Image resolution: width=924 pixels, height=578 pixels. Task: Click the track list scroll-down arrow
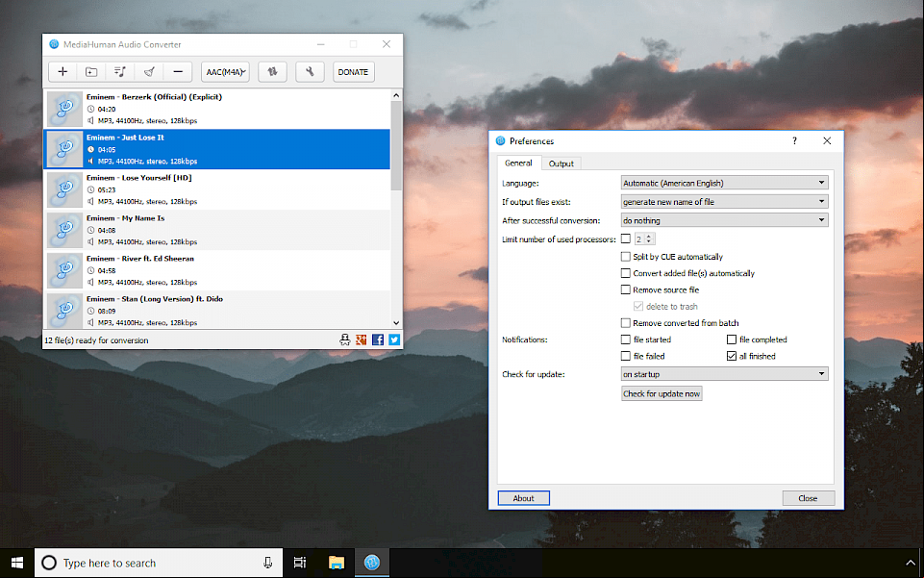tap(396, 323)
